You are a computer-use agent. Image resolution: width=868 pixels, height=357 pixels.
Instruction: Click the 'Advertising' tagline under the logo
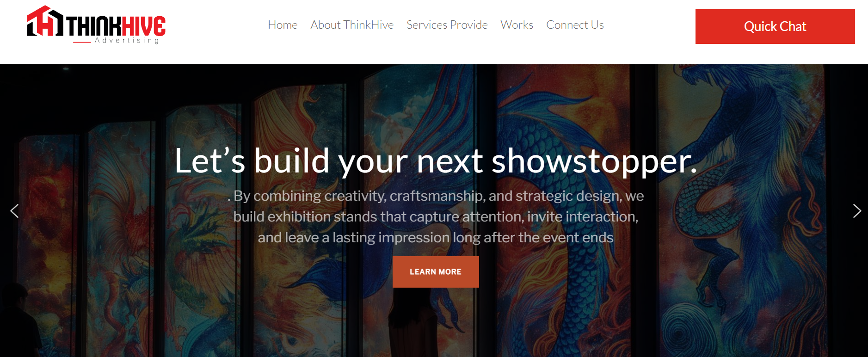click(x=127, y=41)
